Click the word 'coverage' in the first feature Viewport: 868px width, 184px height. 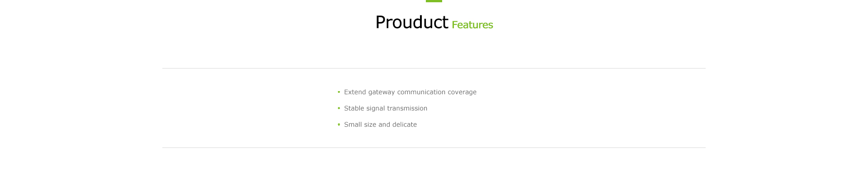(x=462, y=92)
